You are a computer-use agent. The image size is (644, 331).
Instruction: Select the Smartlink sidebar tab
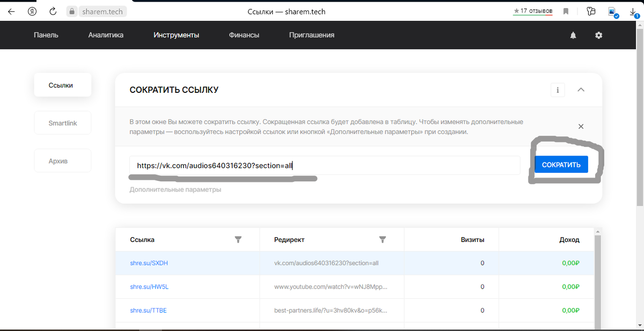62,123
